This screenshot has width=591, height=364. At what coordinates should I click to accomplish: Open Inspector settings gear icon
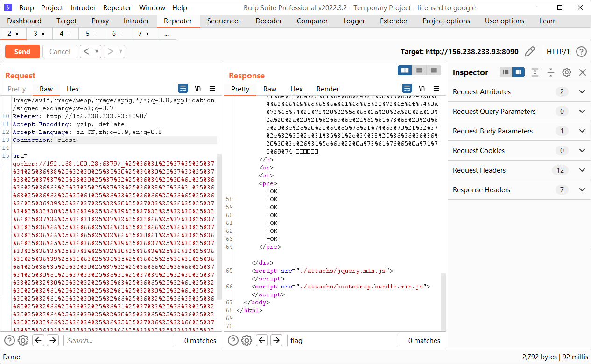(566, 72)
